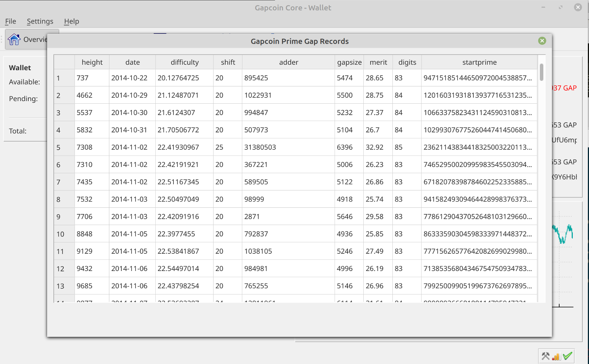Select digits cell 85
589x364 pixels.
tap(407, 147)
